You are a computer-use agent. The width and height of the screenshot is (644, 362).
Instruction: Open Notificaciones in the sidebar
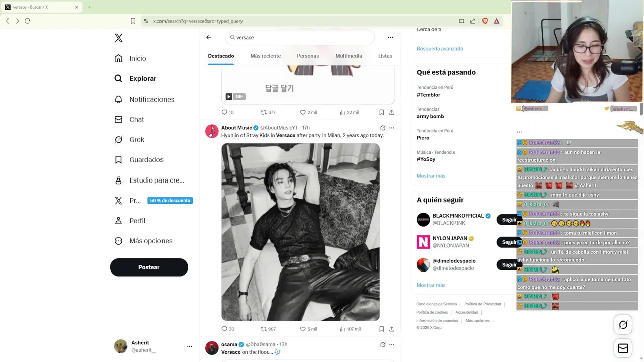(144, 99)
